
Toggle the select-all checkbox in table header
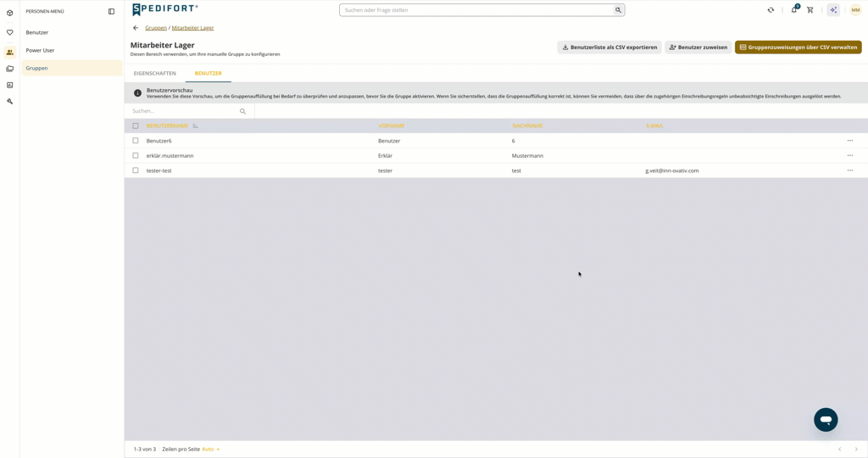point(136,126)
